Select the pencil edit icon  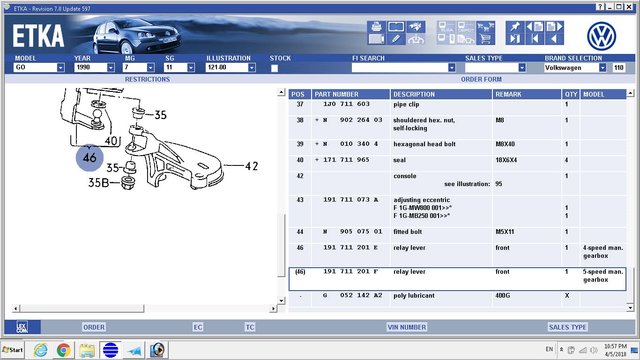pos(396,39)
